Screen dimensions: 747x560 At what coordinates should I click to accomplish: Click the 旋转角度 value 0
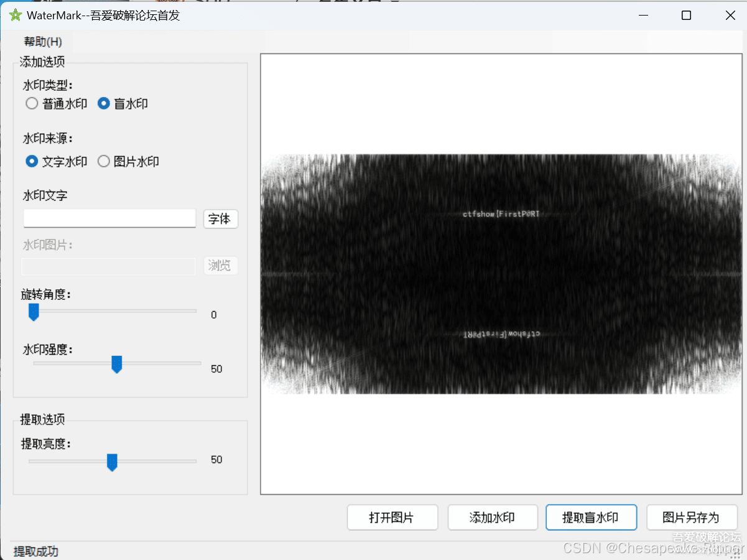click(x=214, y=315)
